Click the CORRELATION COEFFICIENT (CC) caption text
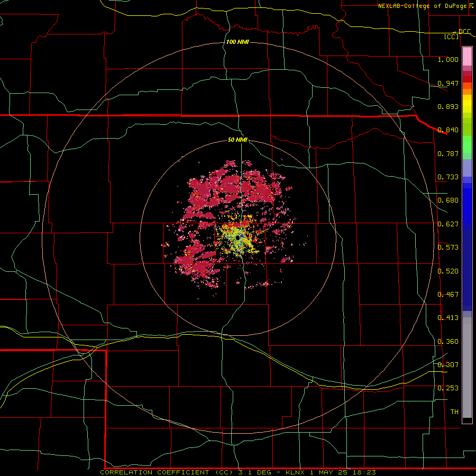The image size is (476, 476). tap(167, 472)
